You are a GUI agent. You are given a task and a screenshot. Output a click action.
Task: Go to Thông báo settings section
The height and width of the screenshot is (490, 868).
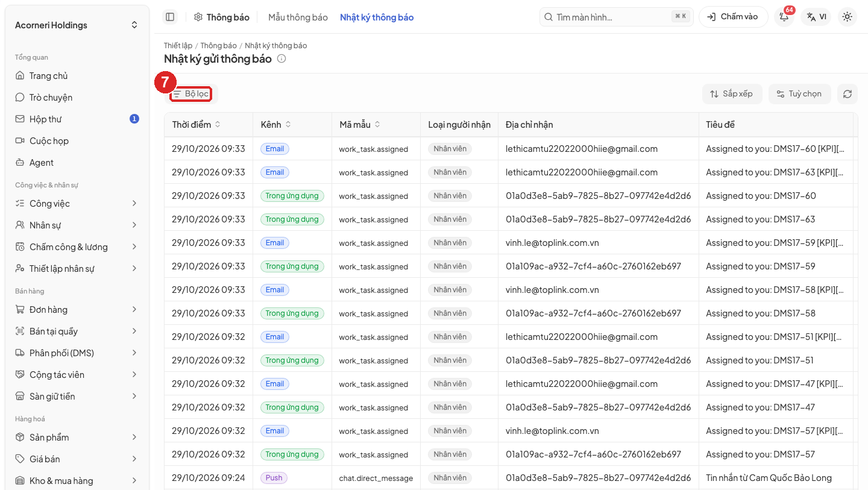pyautogui.click(x=222, y=17)
